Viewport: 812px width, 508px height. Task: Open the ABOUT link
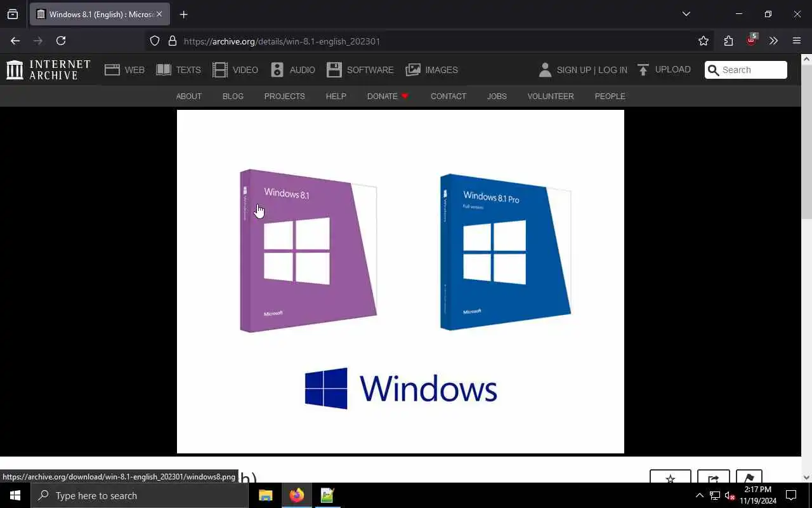tap(188, 97)
